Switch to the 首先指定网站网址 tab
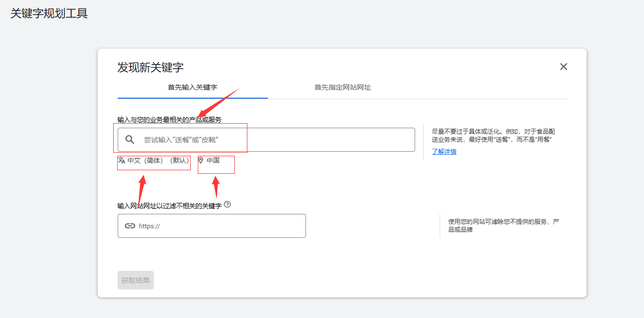 tap(343, 87)
